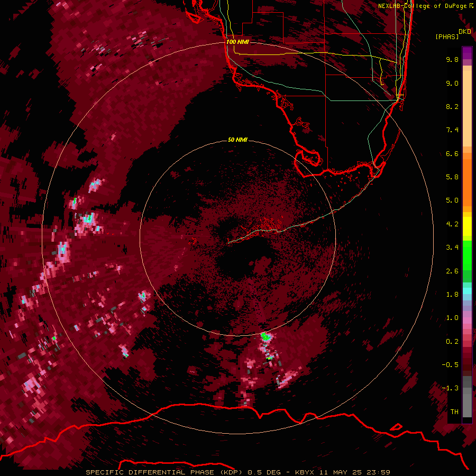Click the 5.8 value on color scale

tap(452, 177)
